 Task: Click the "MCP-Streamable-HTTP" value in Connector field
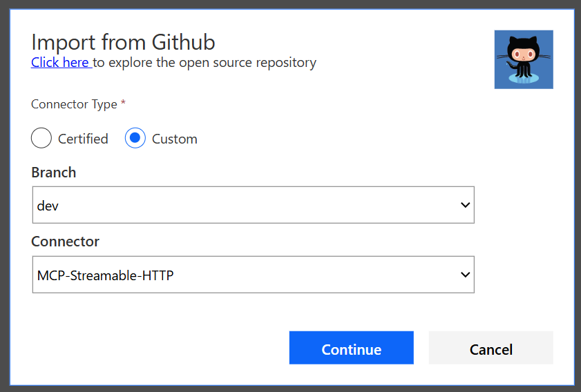point(105,275)
